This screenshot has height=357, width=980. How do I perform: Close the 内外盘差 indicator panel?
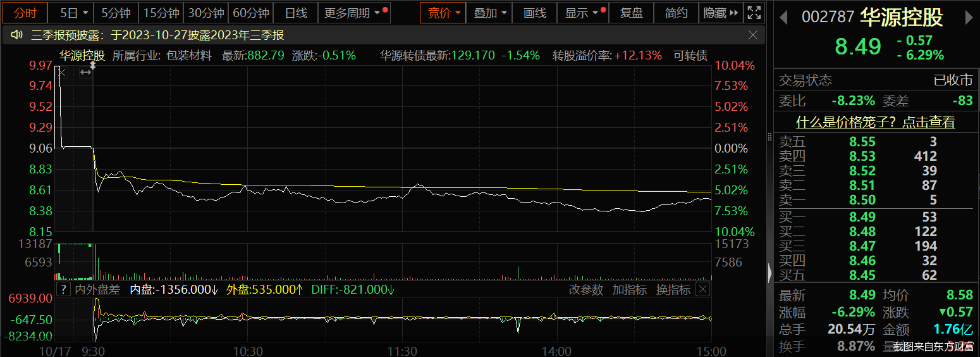702,289
